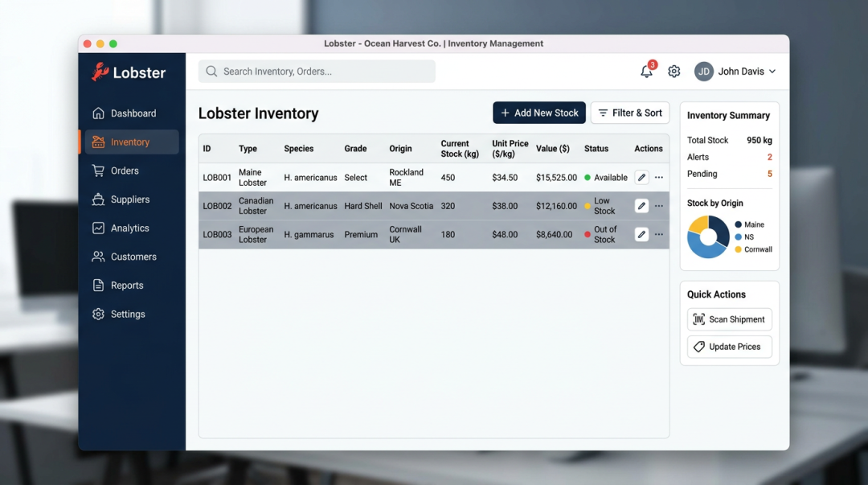Image resolution: width=868 pixels, height=485 pixels.
Task: Click the JD user avatar
Action: pyautogui.click(x=704, y=72)
